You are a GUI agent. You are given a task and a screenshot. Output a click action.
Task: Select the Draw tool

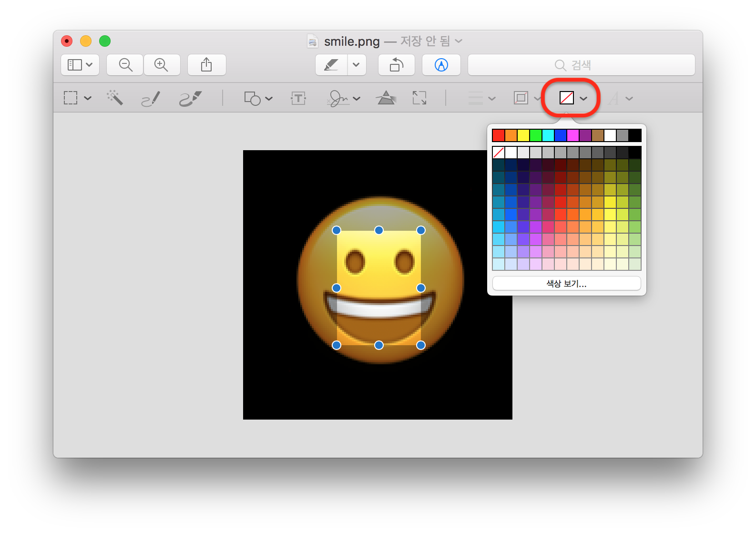pyautogui.click(x=190, y=99)
